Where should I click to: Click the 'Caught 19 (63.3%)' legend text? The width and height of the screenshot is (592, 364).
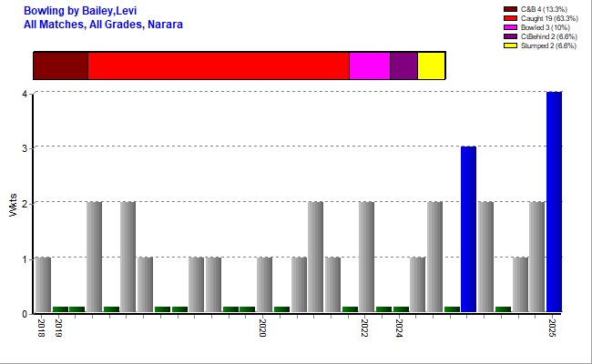pyautogui.click(x=549, y=18)
